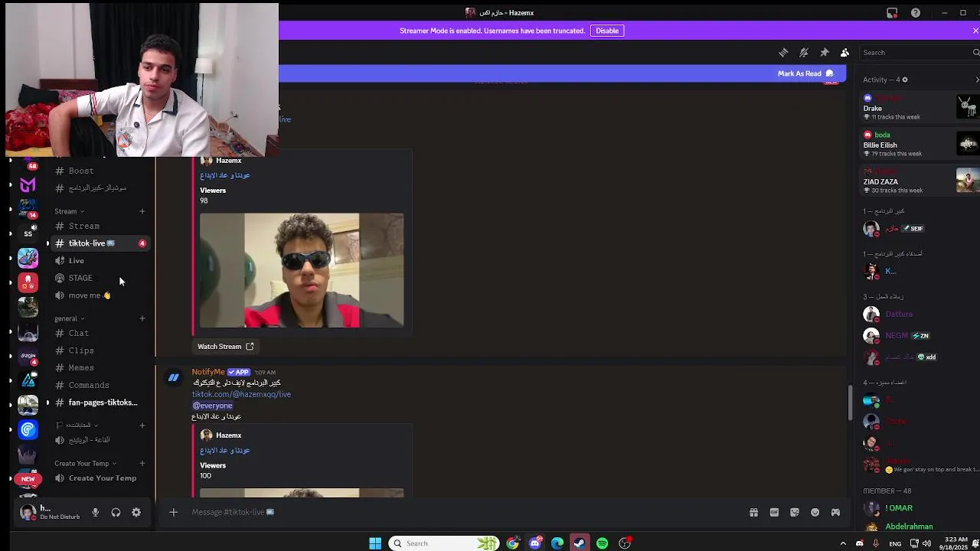The height and width of the screenshot is (551, 980).
Task: Click the Watch Stream link button
Action: tap(225, 347)
